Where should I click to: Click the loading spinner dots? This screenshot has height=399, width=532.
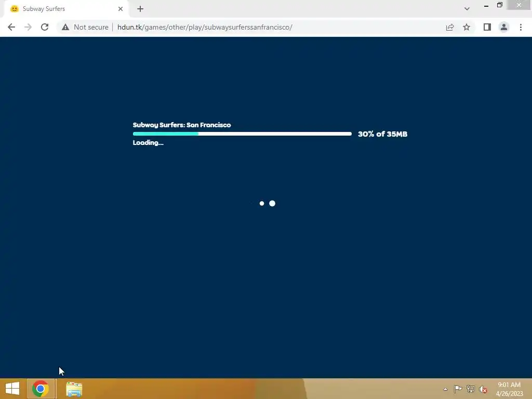point(267,203)
